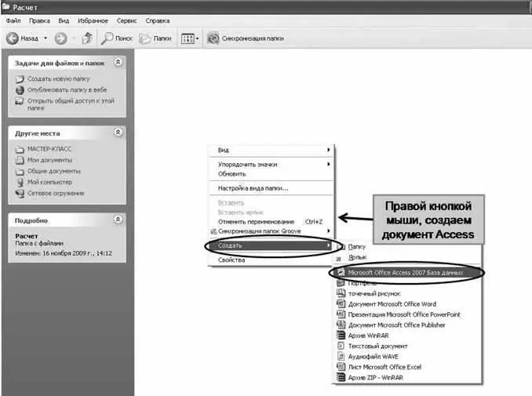Image resolution: width=532 pixels, height=396 pixels.
Task: Click Опубликовать папку в вебе link
Action: click(x=67, y=90)
